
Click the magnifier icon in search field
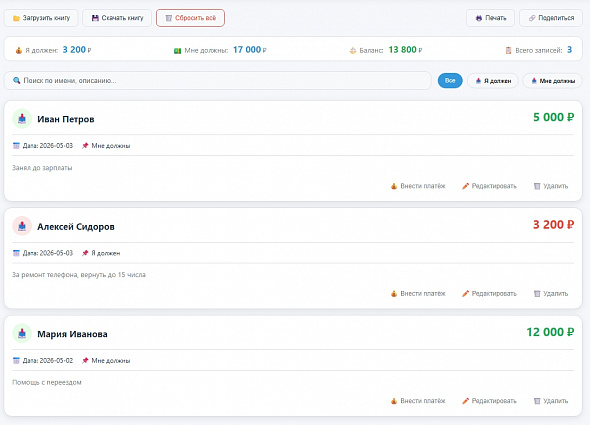[x=17, y=80]
